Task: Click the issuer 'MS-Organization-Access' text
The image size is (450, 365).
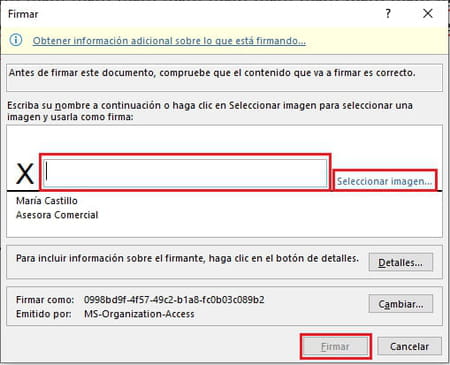Action: coord(139,314)
